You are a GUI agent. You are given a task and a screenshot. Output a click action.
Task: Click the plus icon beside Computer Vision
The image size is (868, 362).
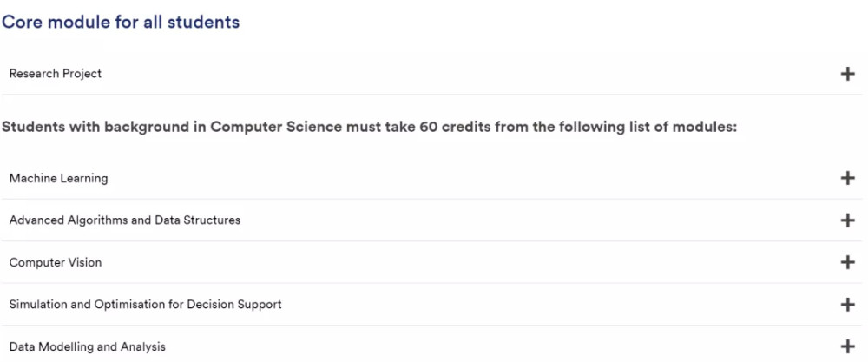(848, 262)
